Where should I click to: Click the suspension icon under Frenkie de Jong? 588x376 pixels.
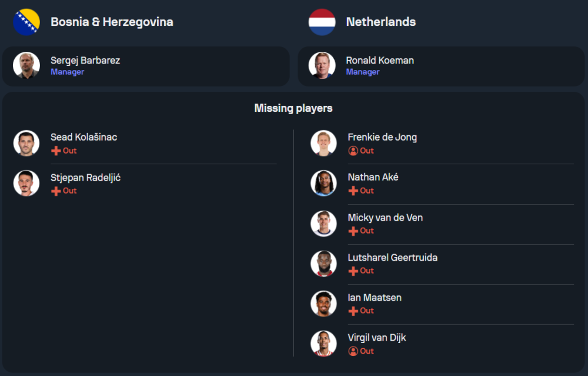353,151
